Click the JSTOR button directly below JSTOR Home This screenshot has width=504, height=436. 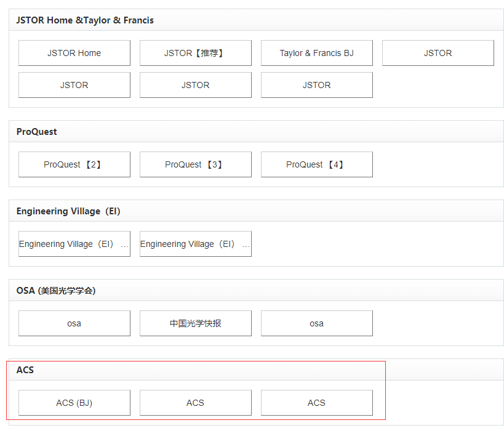[x=74, y=85]
